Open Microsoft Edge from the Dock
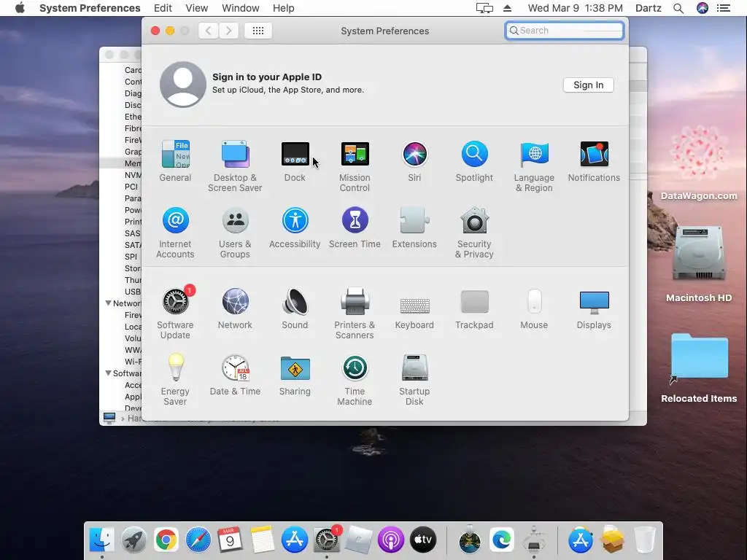747x560 pixels. pyautogui.click(x=502, y=540)
